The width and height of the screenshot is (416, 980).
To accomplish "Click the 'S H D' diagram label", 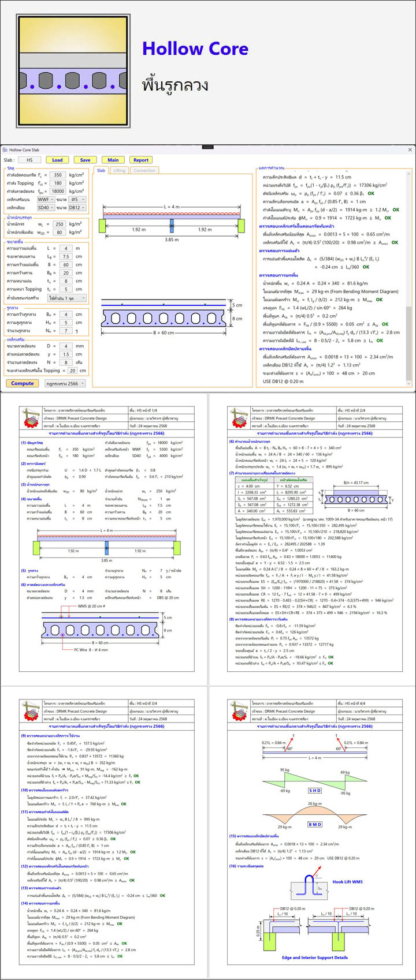I will pyautogui.click(x=315, y=791).
